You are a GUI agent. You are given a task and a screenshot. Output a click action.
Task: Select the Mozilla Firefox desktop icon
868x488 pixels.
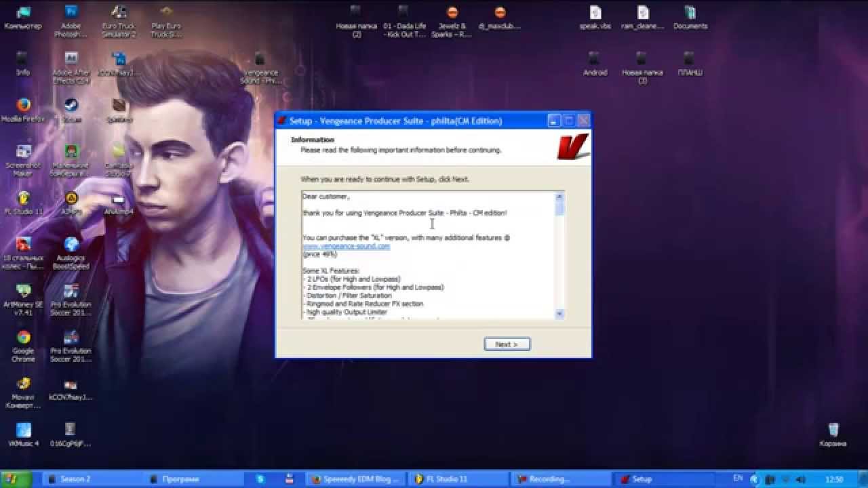(x=23, y=110)
